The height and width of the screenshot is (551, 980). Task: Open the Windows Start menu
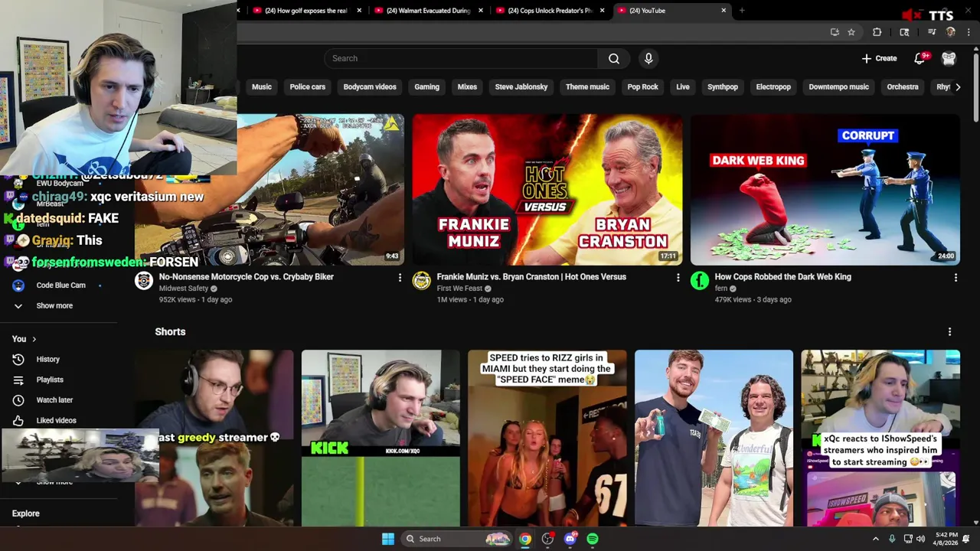388,539
